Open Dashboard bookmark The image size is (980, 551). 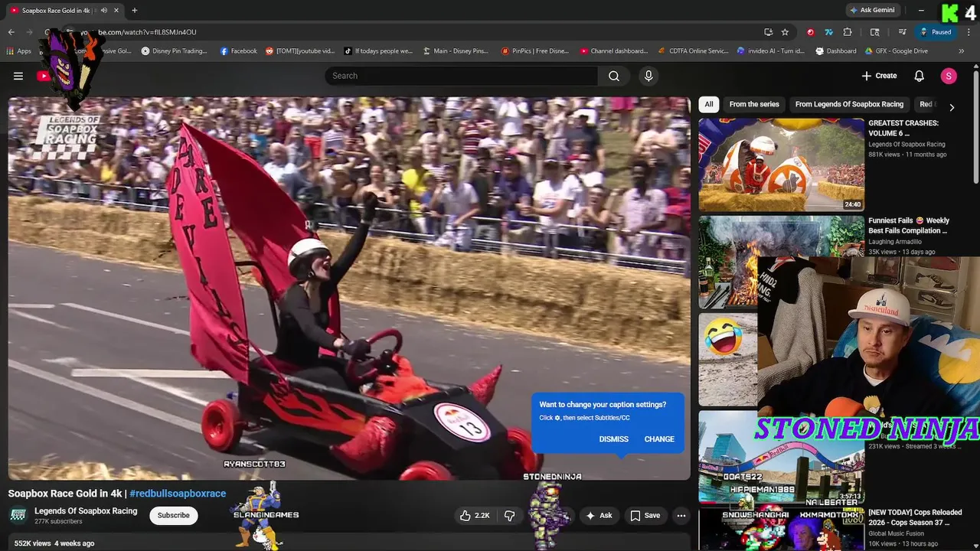(836, 51)
